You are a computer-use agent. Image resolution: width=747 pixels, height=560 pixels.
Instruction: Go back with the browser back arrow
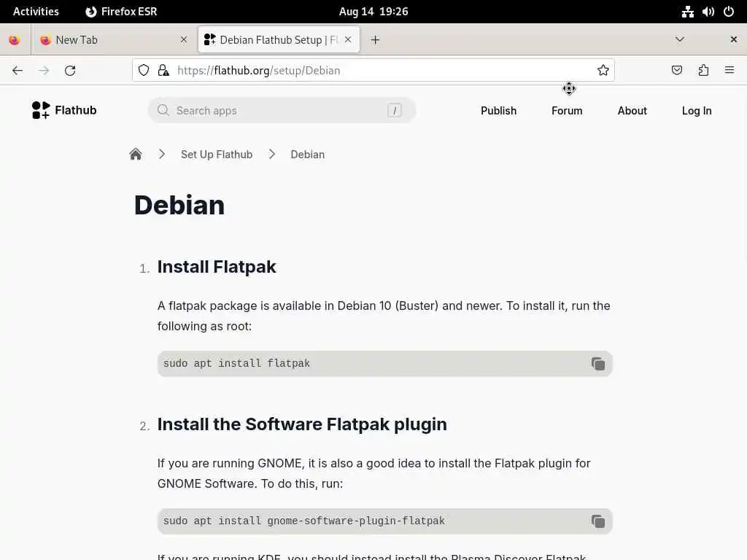18,71
